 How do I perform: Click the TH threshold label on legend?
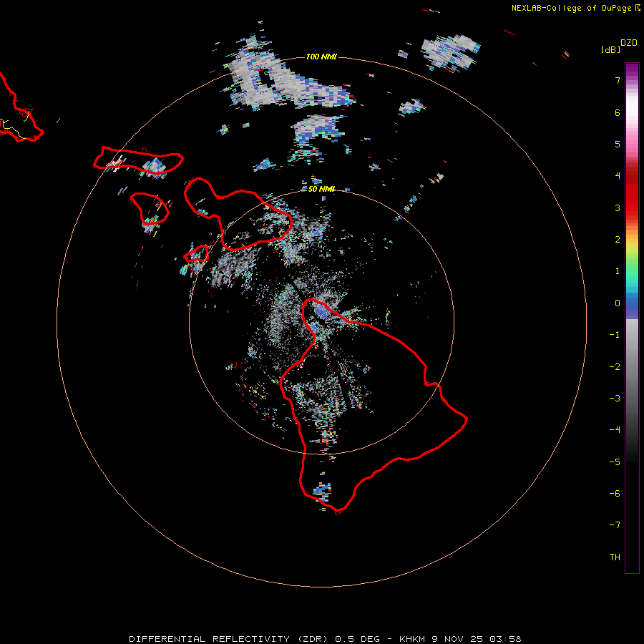point(615,557)
